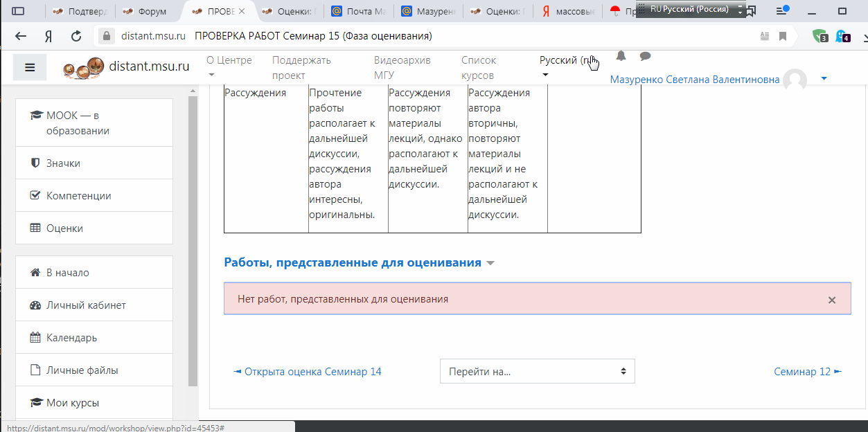Click the bookmark icon in address bar

click(783, 36)
